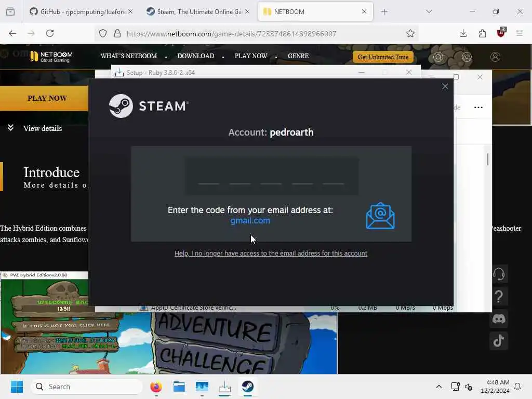This screenshot has width=532, height=399.
Task: Open the browser downloads panel
Action: 463,33
